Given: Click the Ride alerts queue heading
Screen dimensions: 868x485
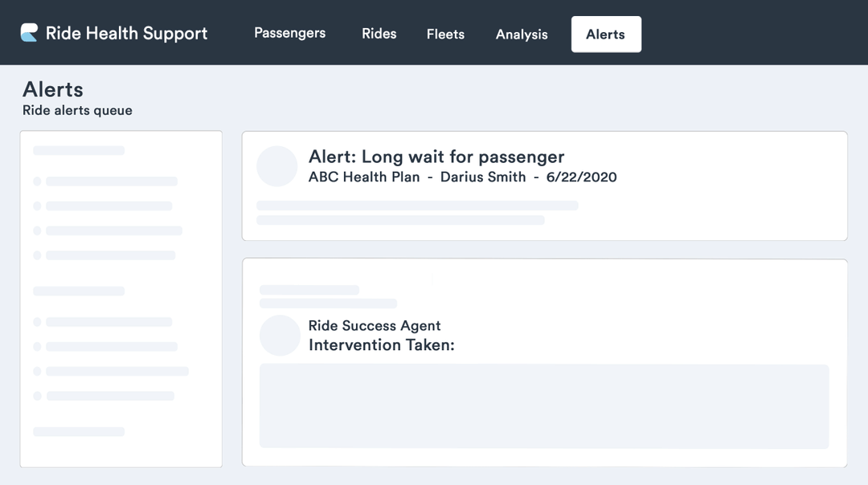Looking at the screenshot, I should point(77,110).
